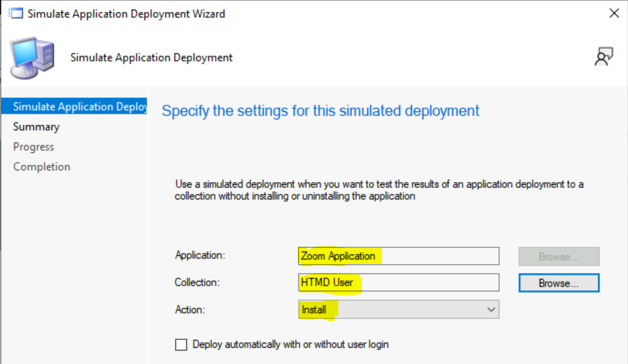Click the Application field showing Zoom Application
Screen dimensions: 628x364
coord(398,256)
